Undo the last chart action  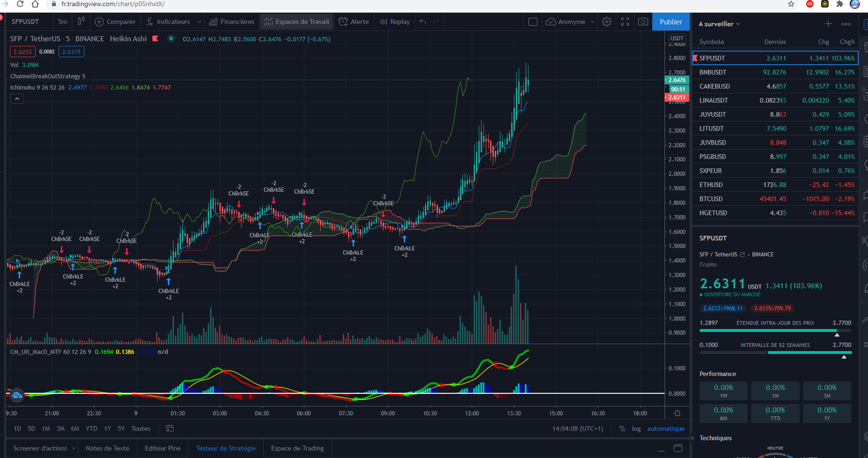[423, 22]
